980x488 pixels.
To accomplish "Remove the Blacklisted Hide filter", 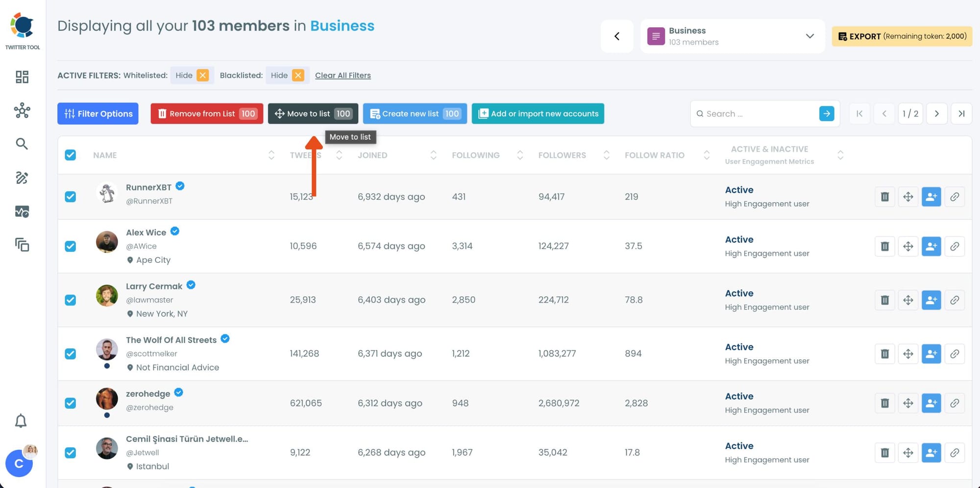I will [x=298, y=75].
